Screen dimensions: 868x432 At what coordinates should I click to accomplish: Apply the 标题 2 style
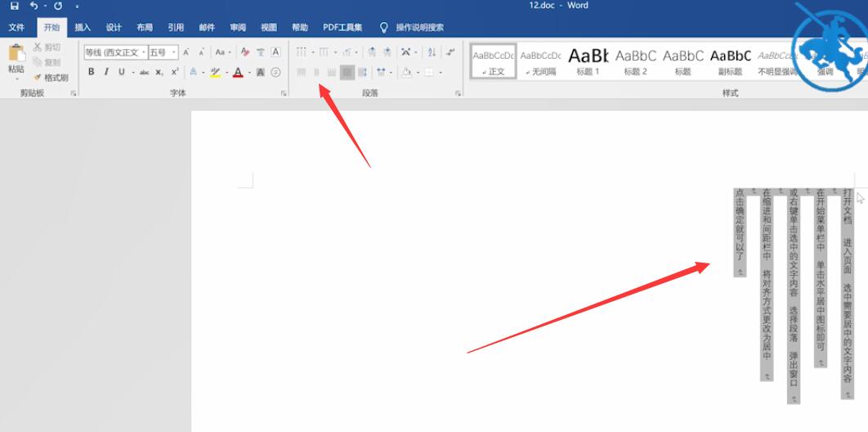pos(636,61)
